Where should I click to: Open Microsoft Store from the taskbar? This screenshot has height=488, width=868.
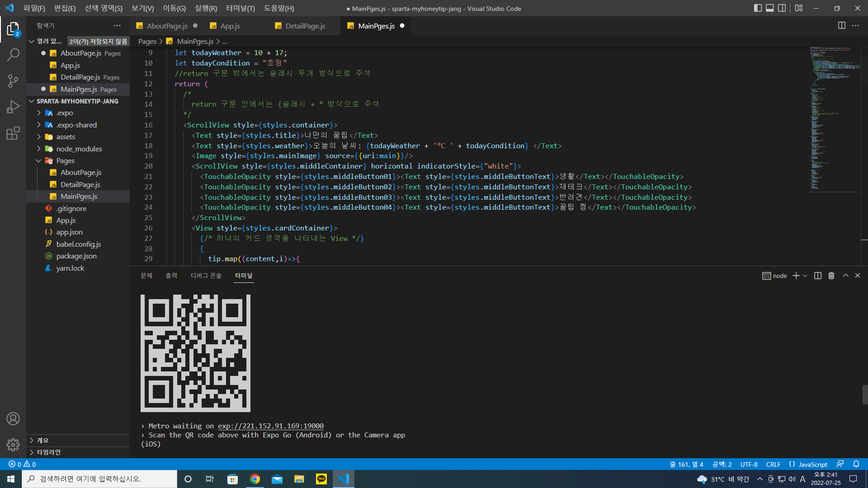[x=232, y=479]
